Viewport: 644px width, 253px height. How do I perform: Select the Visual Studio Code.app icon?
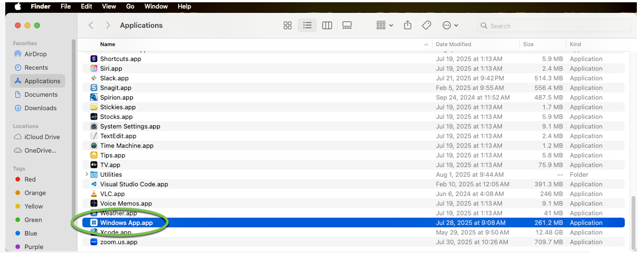pyautogui.click(x=94, y=184)
